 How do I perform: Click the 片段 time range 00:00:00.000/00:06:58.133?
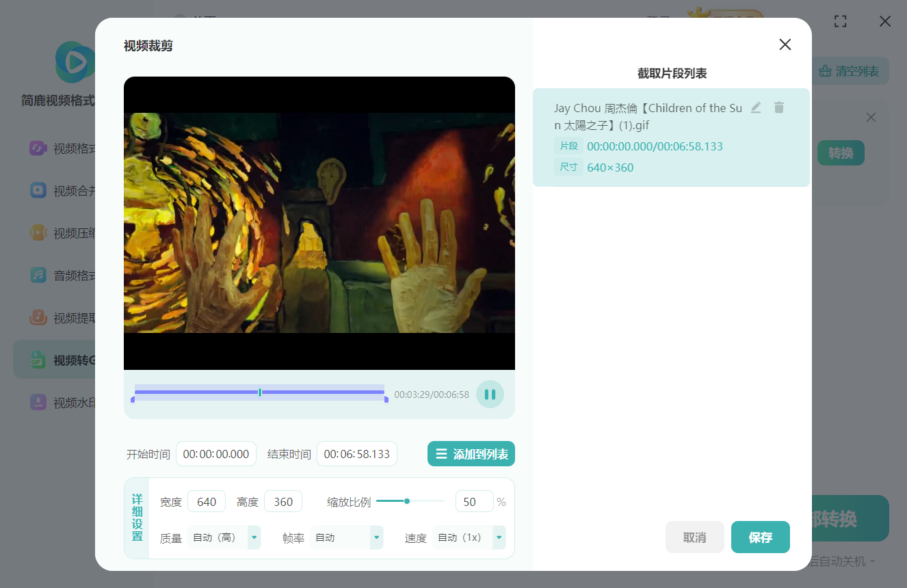655,146
